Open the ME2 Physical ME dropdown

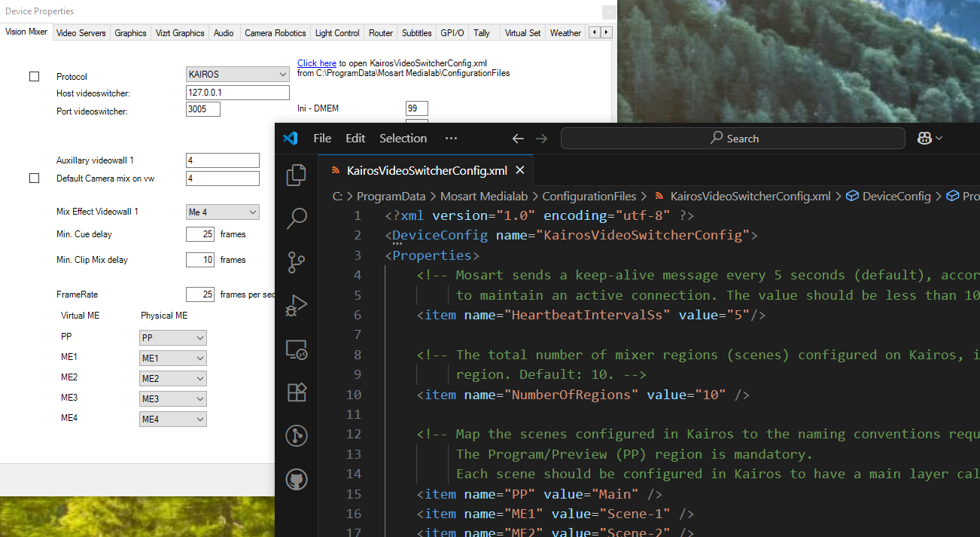click(172, 379)
